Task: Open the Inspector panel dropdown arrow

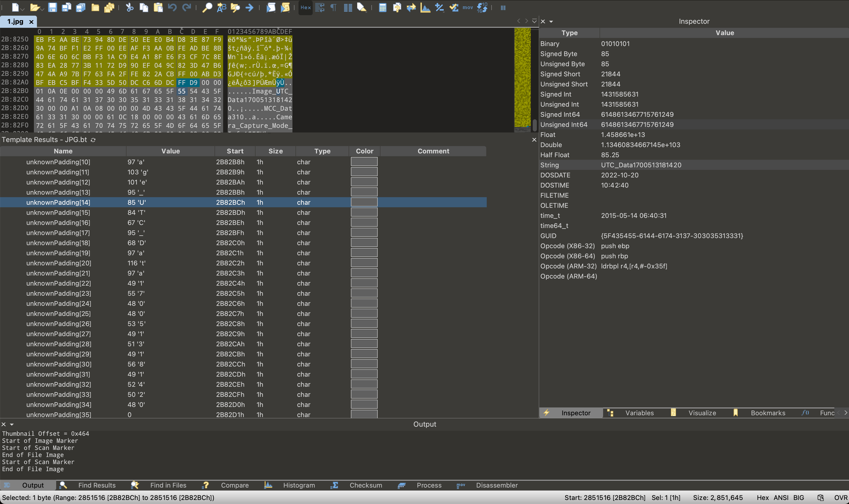Action: pos(551,21)
